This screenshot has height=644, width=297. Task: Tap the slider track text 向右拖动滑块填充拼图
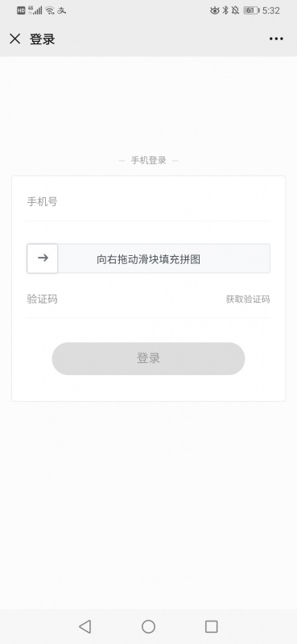(x=148, y=259)
